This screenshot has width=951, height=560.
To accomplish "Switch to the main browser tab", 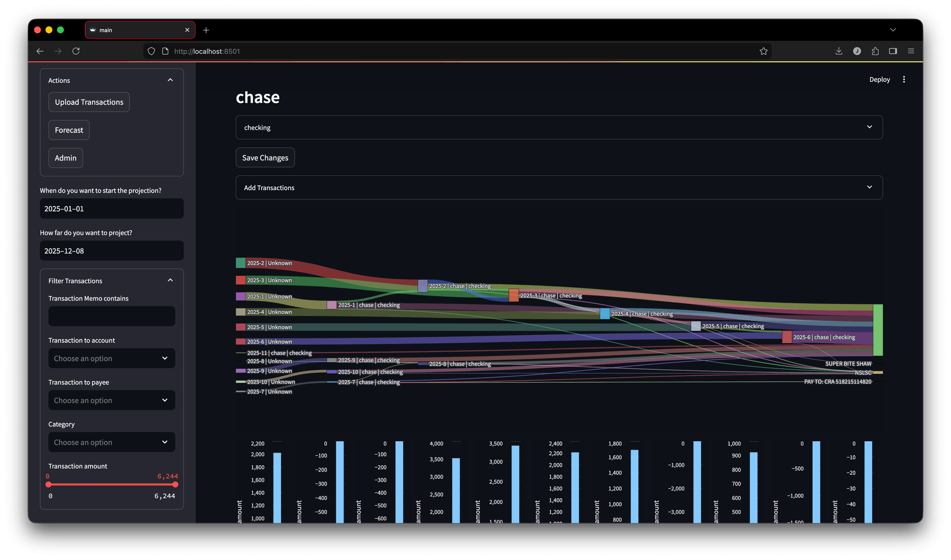I will click(x=134, y=30).
